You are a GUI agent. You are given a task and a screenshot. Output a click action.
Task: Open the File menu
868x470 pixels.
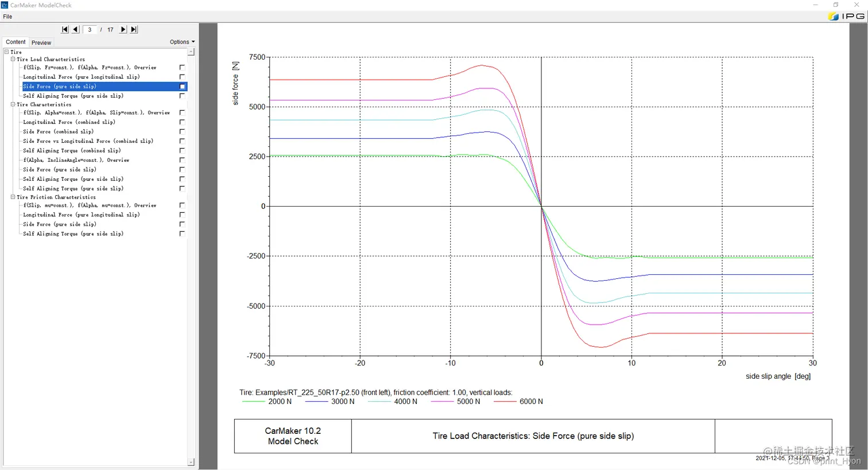click(x=7, y=17)
